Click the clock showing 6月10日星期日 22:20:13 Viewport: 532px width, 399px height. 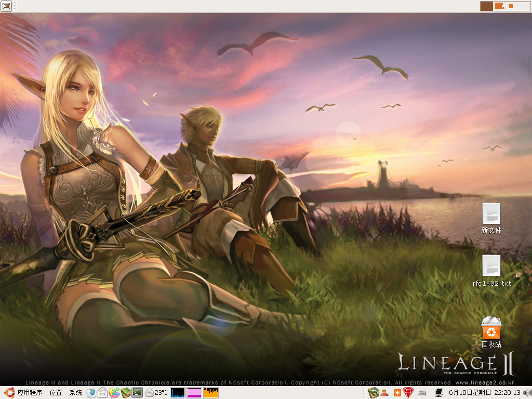[485, 393]
